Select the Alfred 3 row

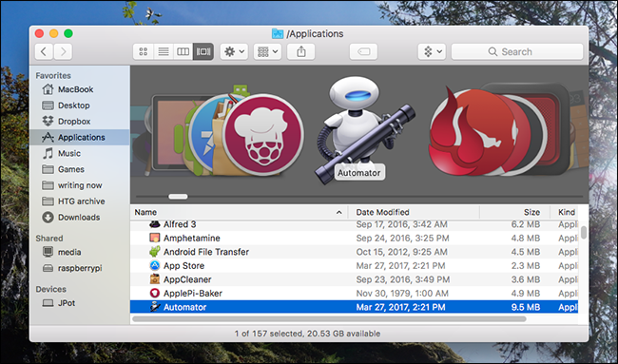click(x=354, y=224)
